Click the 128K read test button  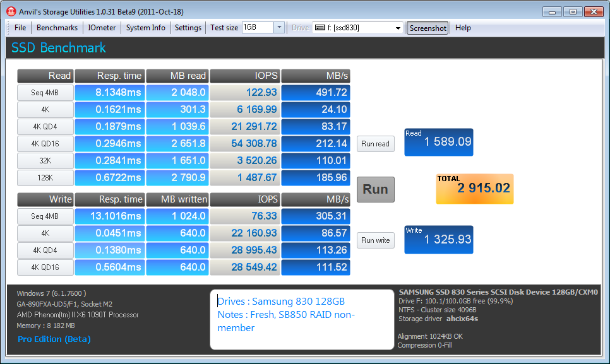[x=45, y=178]
